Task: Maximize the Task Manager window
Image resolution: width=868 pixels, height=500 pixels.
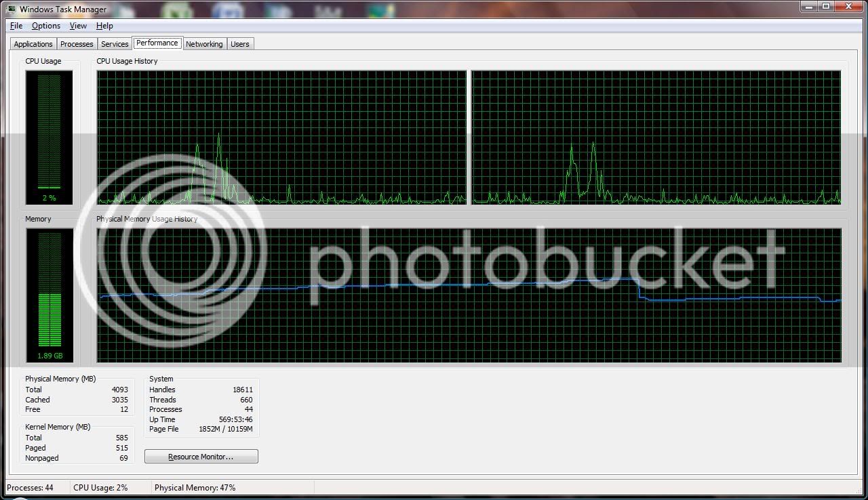Action: pos(826,7)
